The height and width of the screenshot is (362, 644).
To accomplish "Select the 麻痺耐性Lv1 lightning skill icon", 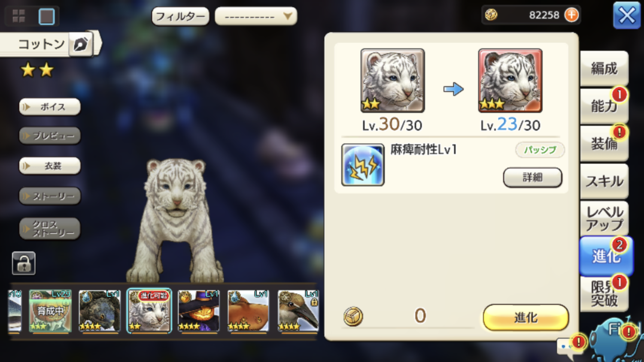I will pyautogui.click(x=363, y=165).
